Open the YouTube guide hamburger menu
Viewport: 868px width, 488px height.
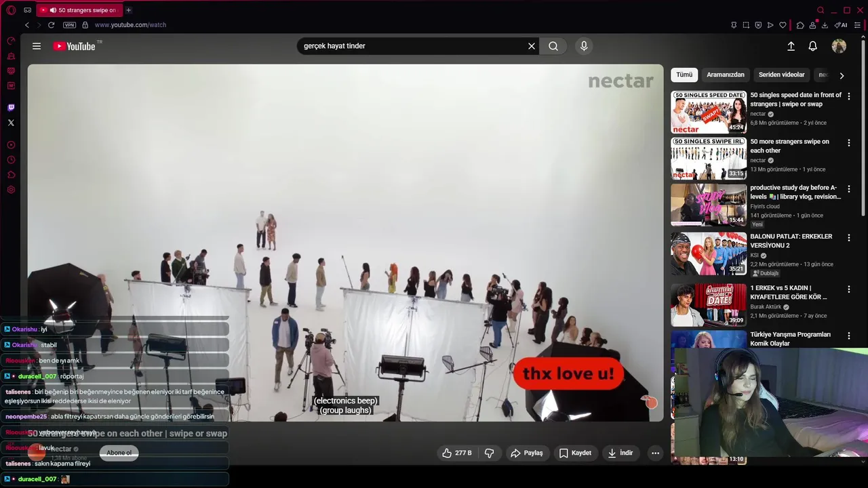click(x=37, y=46)
